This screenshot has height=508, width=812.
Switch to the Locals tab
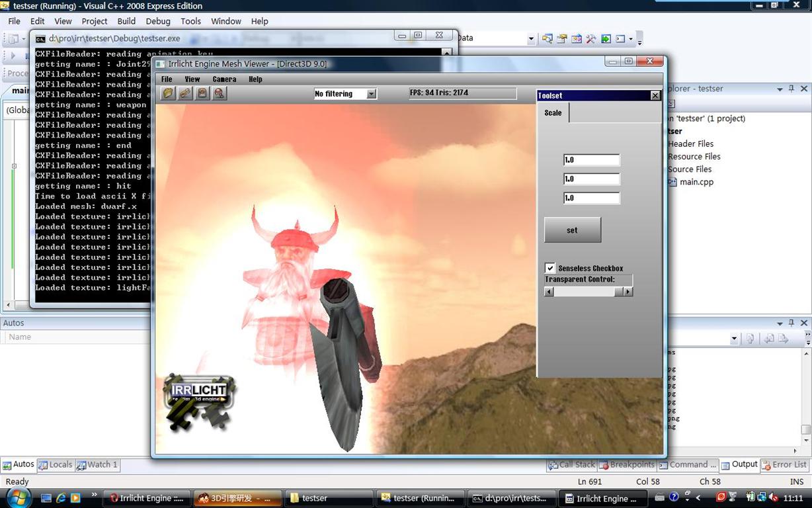(x=56, y=465)
